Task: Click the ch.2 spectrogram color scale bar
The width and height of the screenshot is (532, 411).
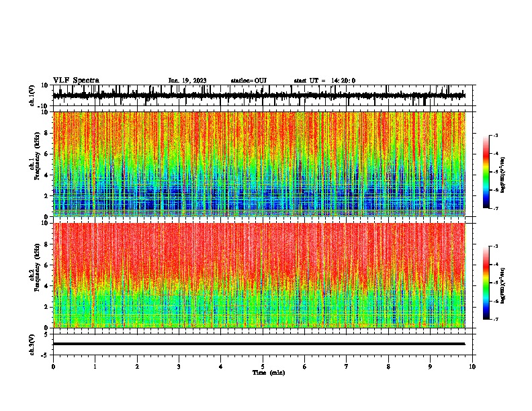Action: pyautogui.click(x=486, y=283)
